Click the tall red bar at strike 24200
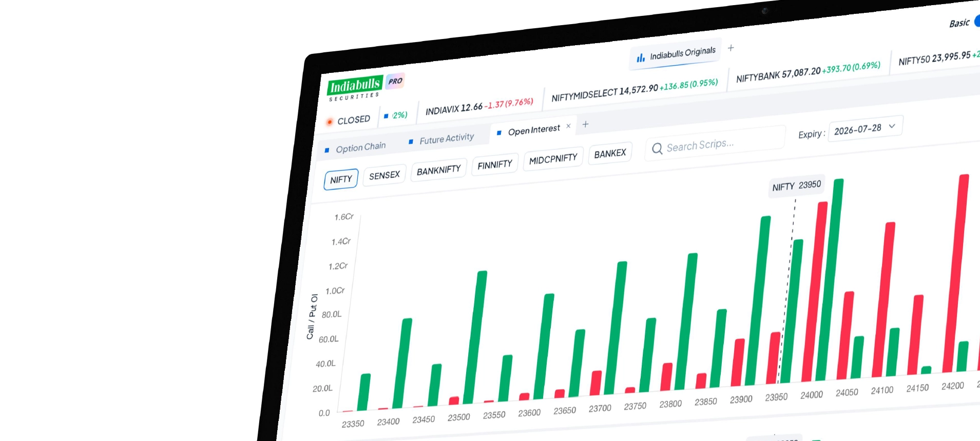The image size is (980, 441). [956, 274]
